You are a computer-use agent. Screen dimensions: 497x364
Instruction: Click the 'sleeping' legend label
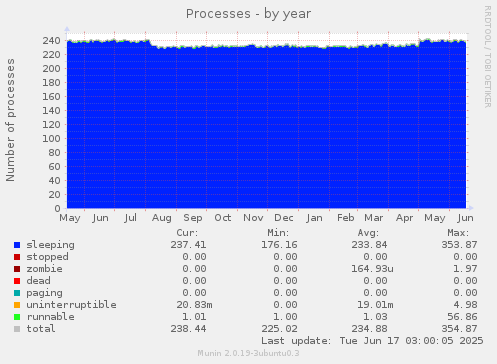(50, 245)
